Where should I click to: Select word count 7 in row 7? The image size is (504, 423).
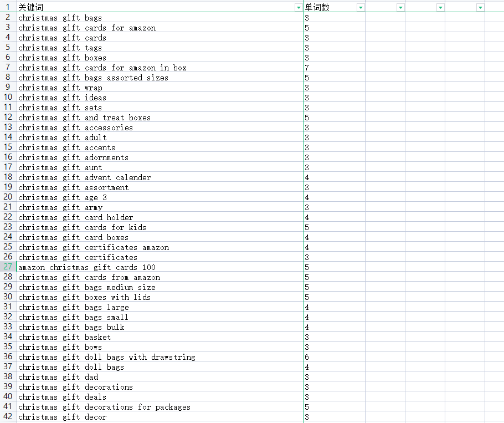pos(335,67)
